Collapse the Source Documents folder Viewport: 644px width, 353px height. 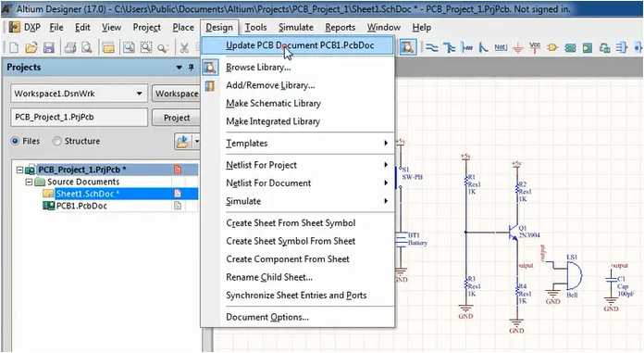pyautogui.click(x=29, y=182)
